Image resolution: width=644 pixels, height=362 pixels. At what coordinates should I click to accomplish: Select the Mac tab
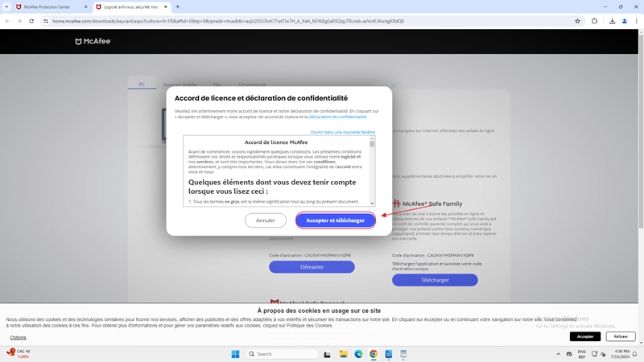217,84
